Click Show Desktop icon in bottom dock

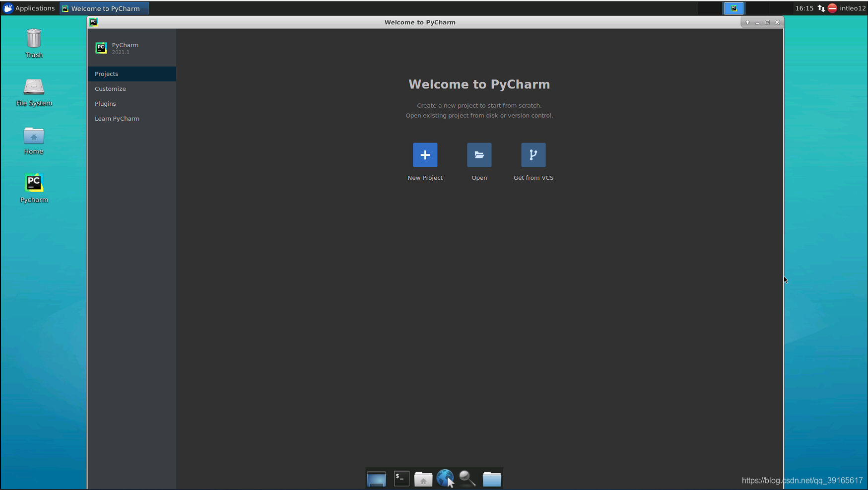pyautogui.click(x=376, y=479)
